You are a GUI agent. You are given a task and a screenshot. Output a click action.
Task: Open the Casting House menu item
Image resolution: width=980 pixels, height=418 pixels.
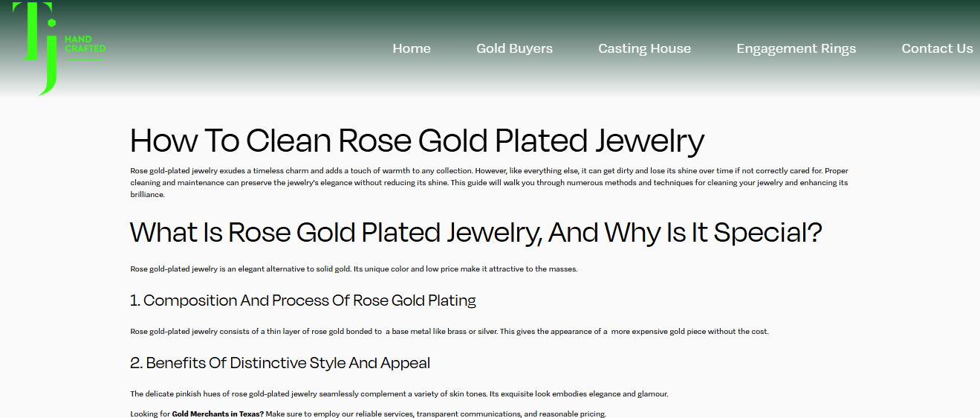pyautogui.click(x=644, y=48)
